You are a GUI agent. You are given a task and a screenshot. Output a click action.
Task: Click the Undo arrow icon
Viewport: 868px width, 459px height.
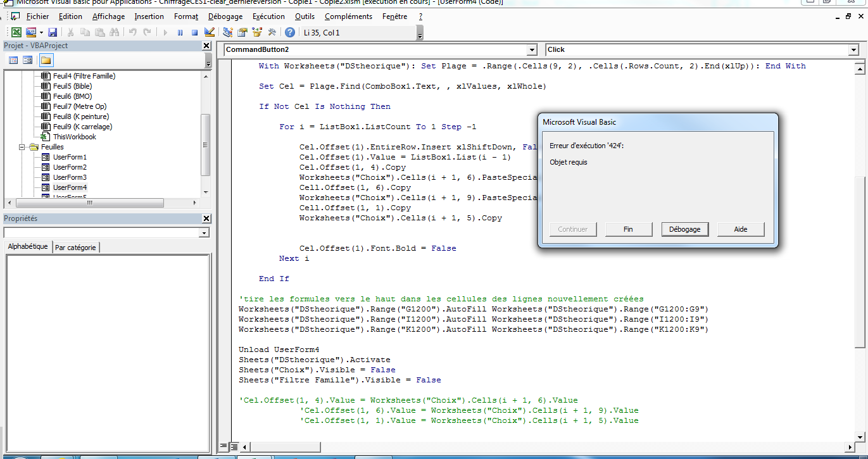pos(133,32)
